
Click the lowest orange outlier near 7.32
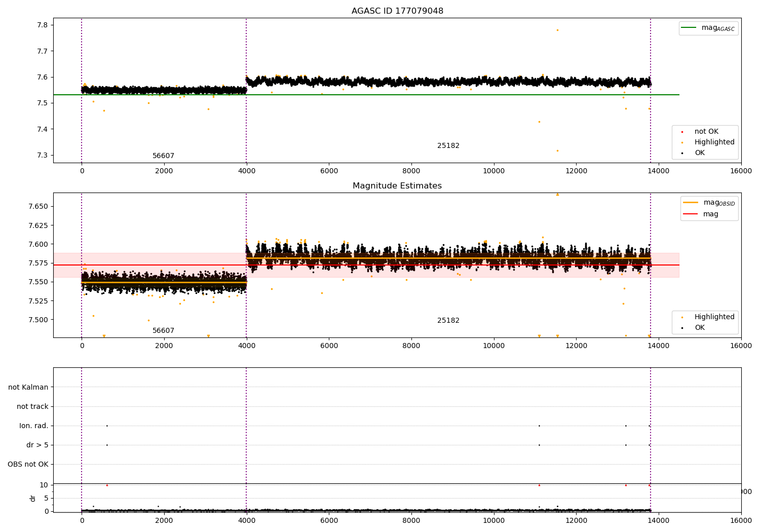[x=557, y=150]
